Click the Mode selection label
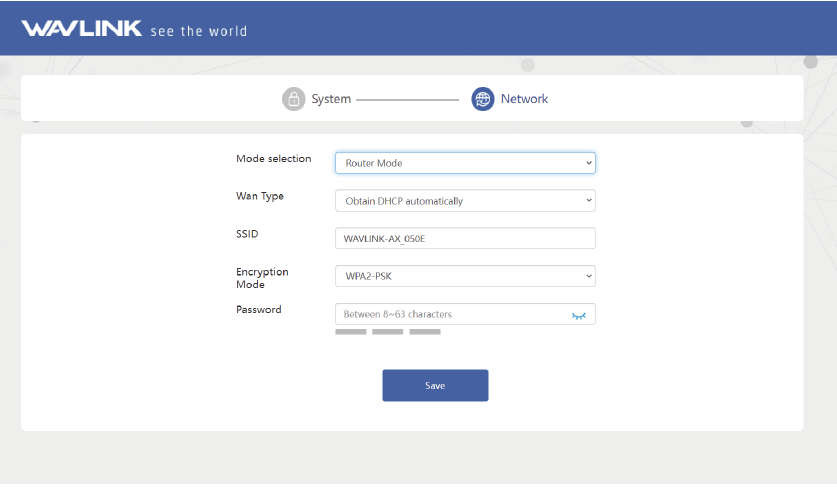The image size is (837, 487). (x=273, y=159)
